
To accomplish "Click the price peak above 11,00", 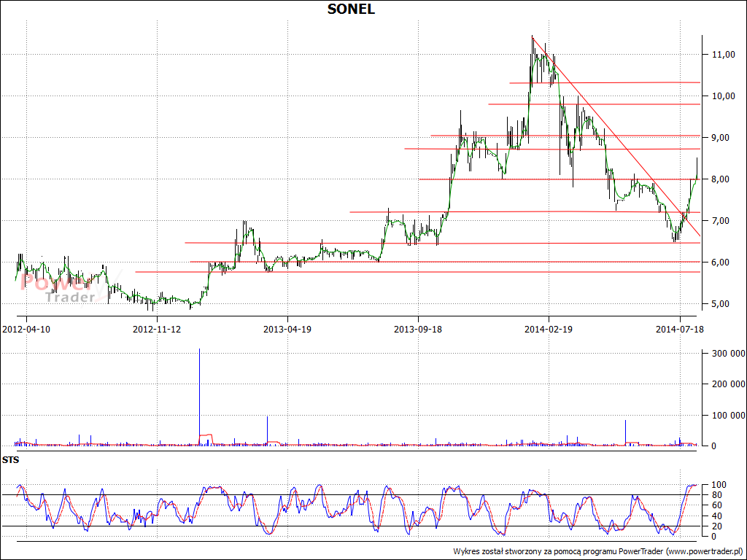I will 532,37.
